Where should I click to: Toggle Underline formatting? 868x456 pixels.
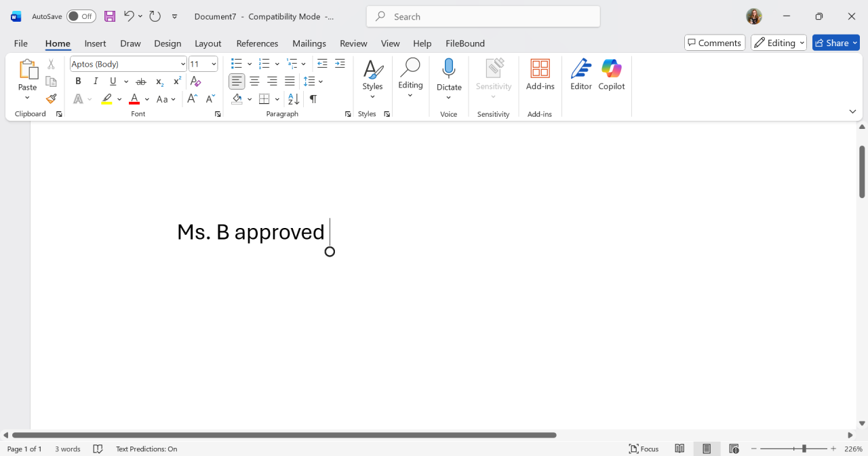coord(113,81)
